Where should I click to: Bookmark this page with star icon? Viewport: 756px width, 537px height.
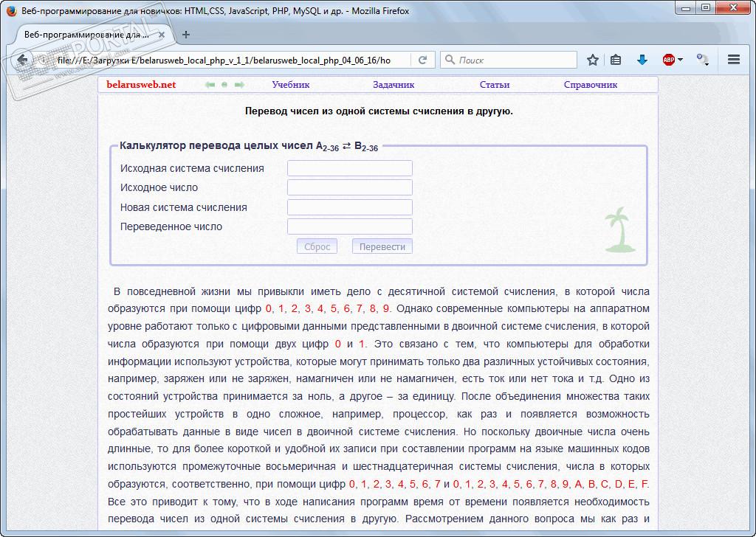[x=593, y=60]
